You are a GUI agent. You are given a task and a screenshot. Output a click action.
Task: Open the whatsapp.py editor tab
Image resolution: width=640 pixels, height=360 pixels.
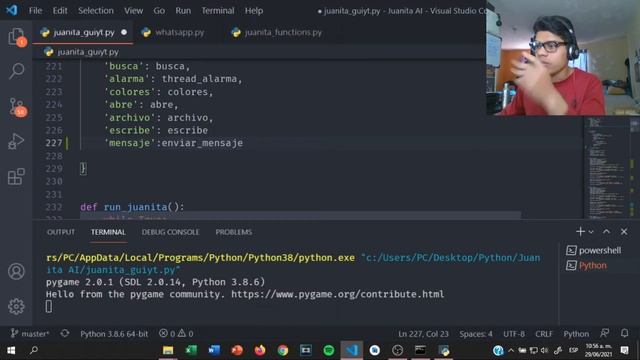click(173, 32)
